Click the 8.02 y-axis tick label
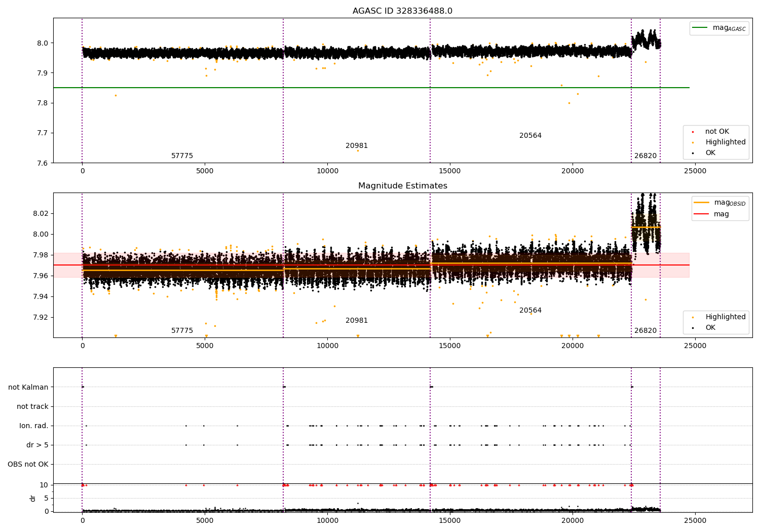 [42, 213]
